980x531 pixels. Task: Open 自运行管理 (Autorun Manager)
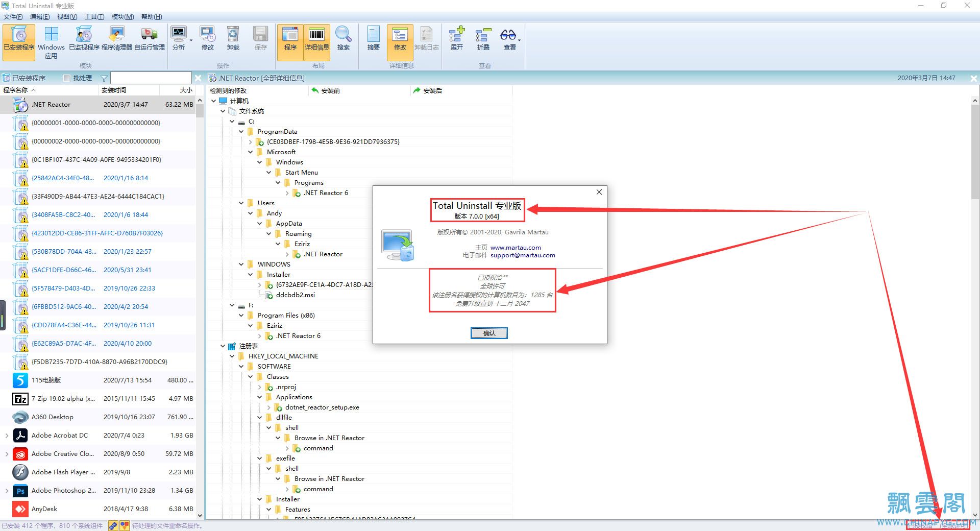tap(150, 39)
